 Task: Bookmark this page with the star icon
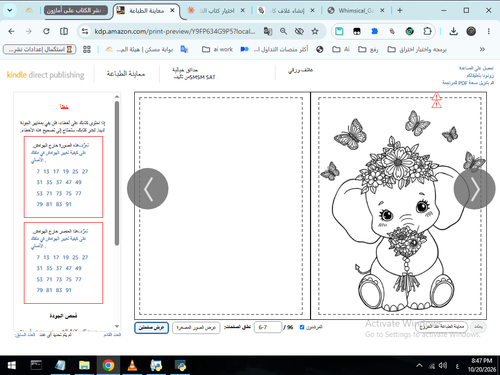[315, 31]
